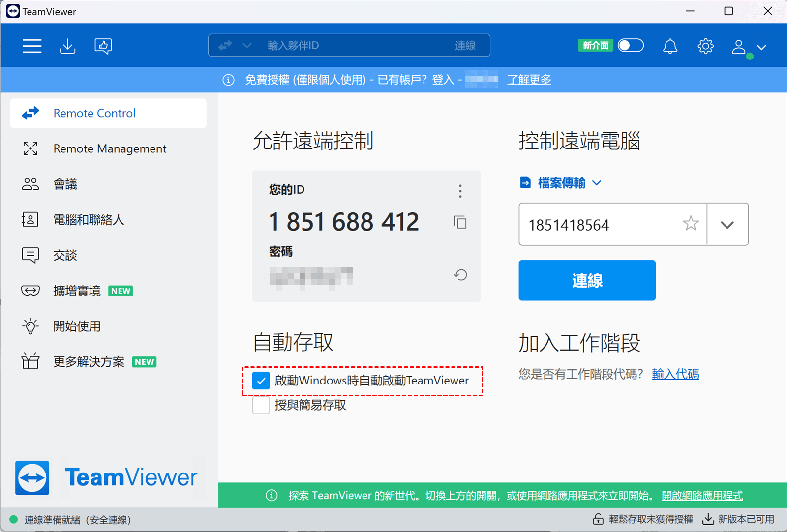This screenshot has height=532, width=787.
Task: Maximize the TeamViewer window
Action: 728,11
